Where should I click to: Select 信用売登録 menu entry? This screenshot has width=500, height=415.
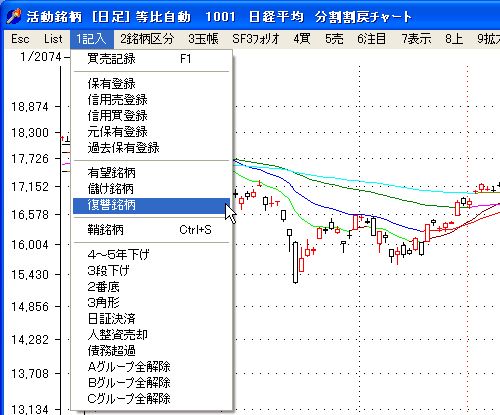click(151, 100)
